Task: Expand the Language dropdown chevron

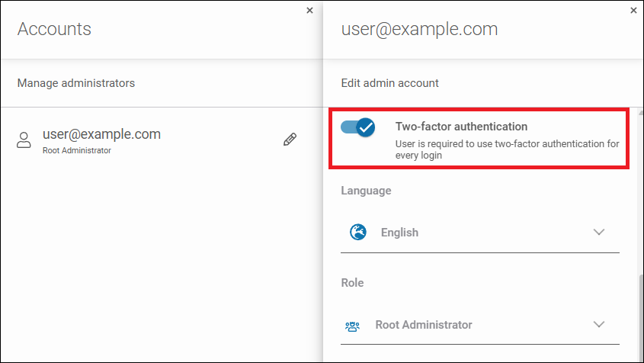Action: click(x=598, y=233)
